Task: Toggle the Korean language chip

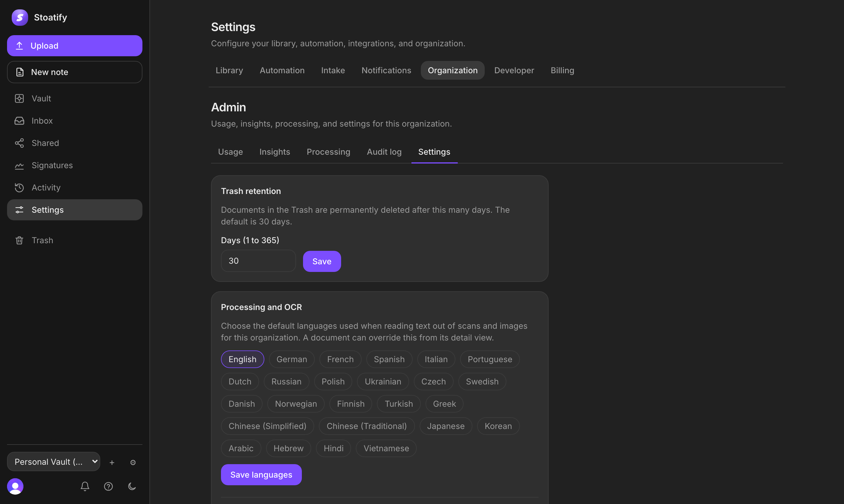Action: pos(498,426)
